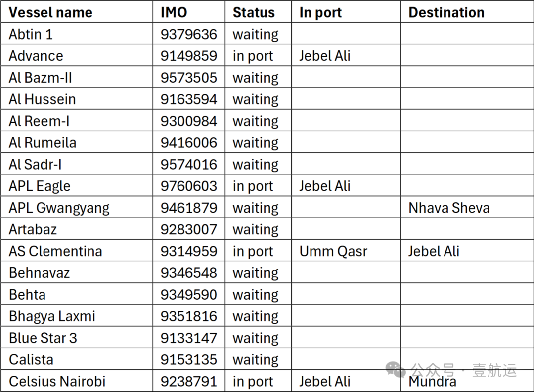The image size is (534, 392).
Task: Select IMO number 9238791
Action: (x=188, y=381)
